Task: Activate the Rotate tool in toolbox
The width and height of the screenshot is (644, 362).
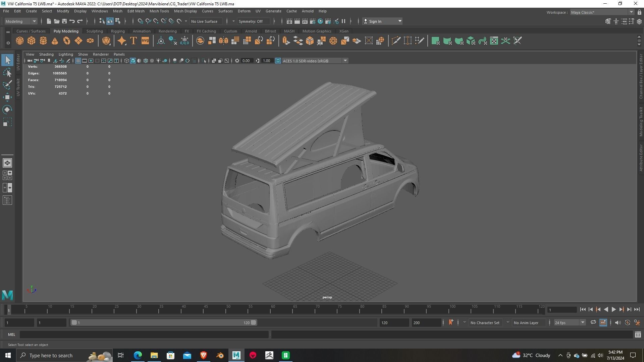Action: [x=7, y=110]
